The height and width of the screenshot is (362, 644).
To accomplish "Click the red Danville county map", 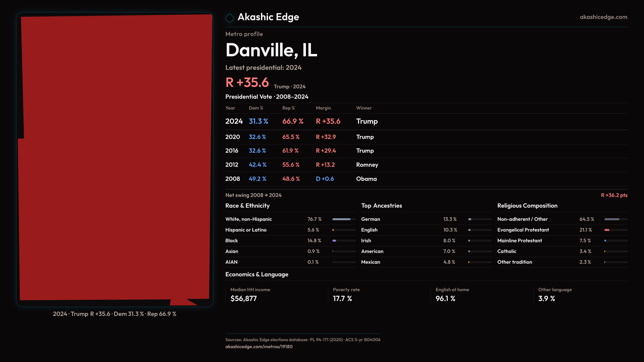I will pos(115,158).
